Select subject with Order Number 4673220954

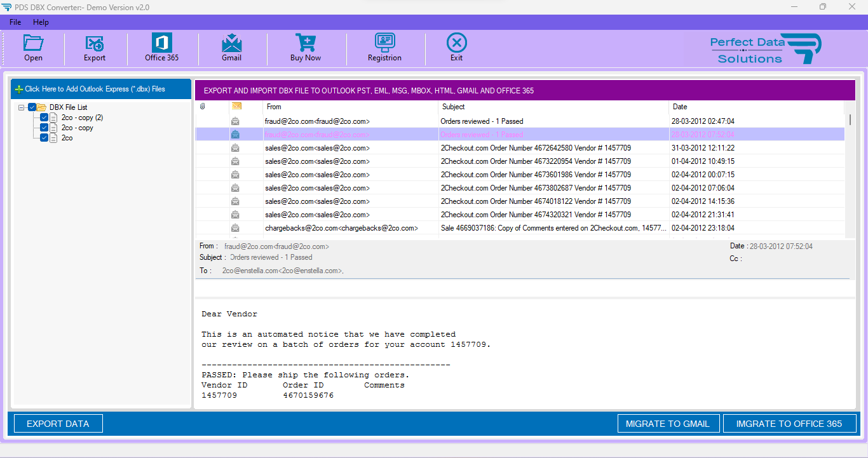click(x=536, y=161)
